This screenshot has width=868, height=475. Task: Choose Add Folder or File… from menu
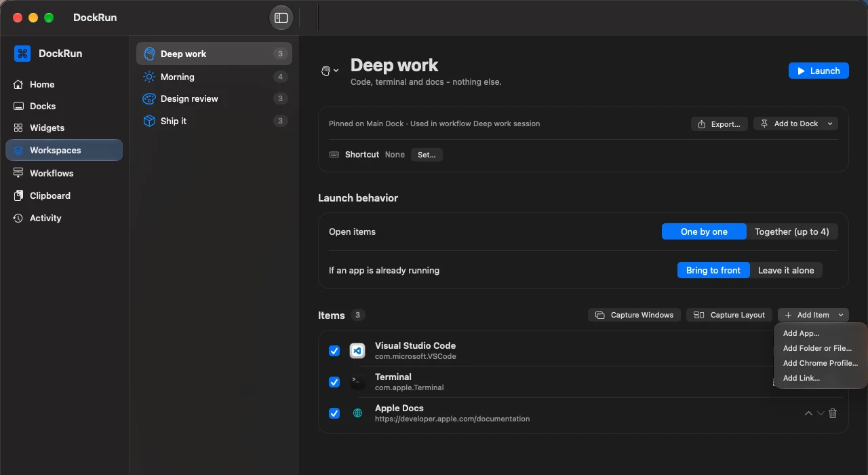coord(820,348)
